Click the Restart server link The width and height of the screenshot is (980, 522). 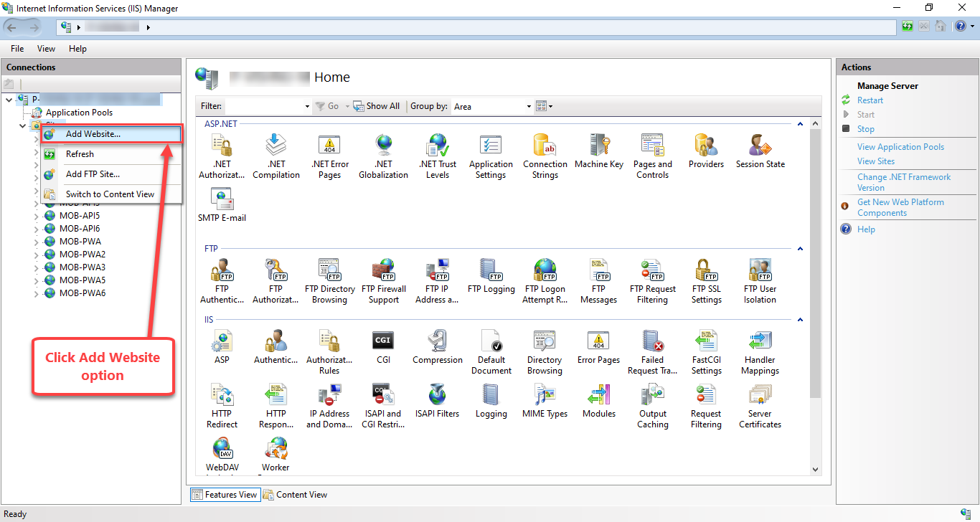coord(870,100)
